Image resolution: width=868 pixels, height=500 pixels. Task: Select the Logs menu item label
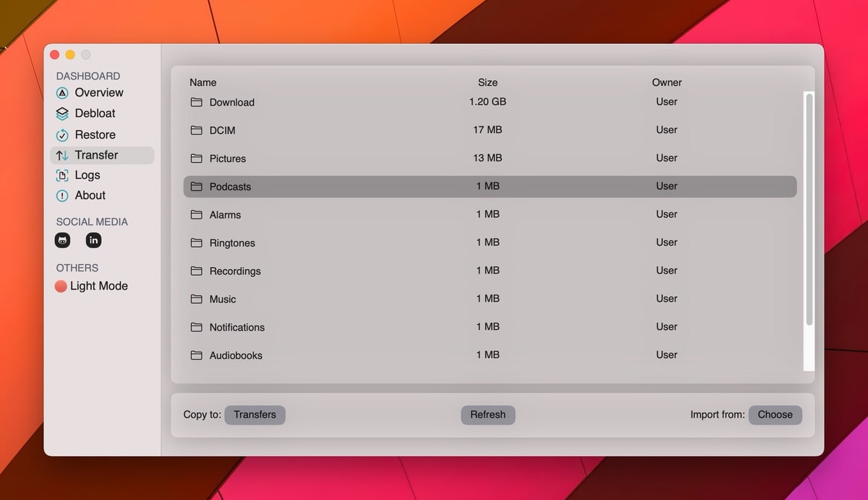pos(88,175)
